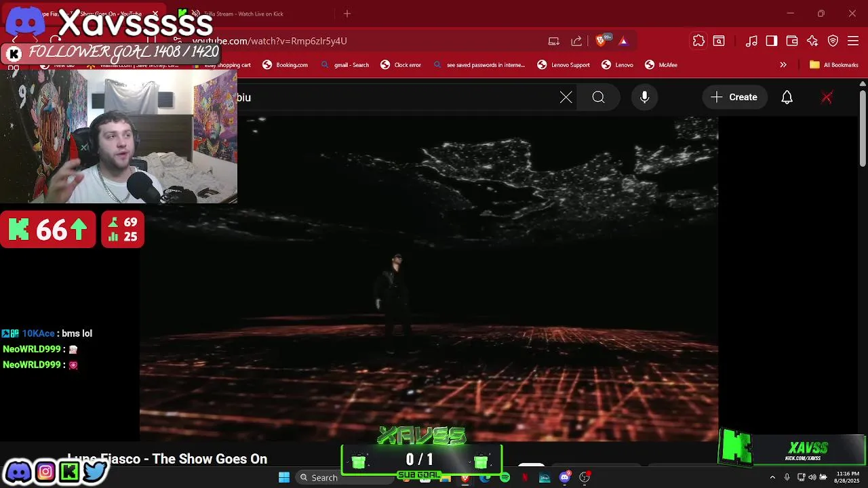Open Brave browser from the taskbar
Viewport: 868px width, 488px height.
pyautogui.click(x=465, y=478)
